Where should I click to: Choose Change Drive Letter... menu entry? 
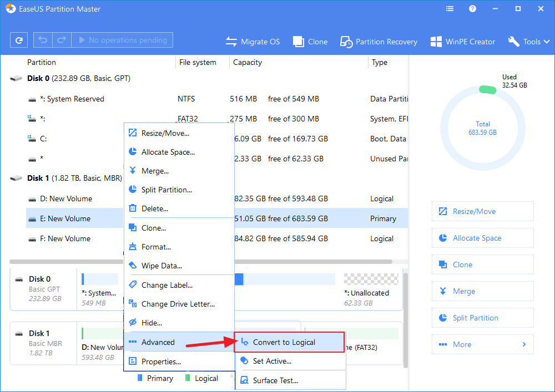(179, 304)
